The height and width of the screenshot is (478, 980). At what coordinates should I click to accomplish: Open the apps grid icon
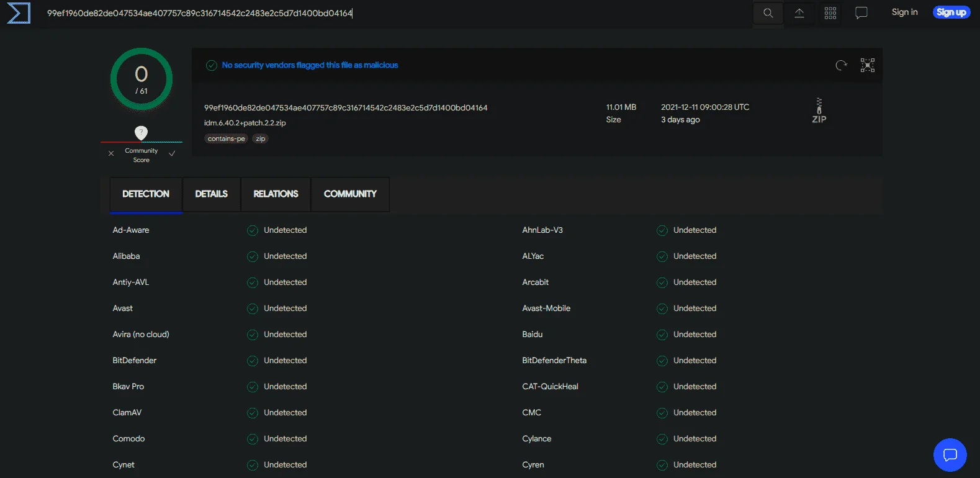tap(830, 13)
